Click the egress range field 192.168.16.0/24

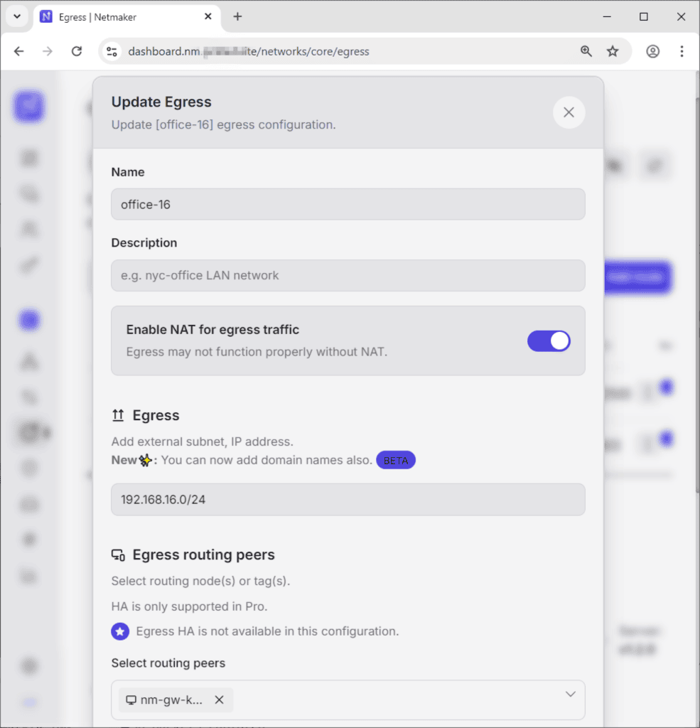click(x=348, y=500)
